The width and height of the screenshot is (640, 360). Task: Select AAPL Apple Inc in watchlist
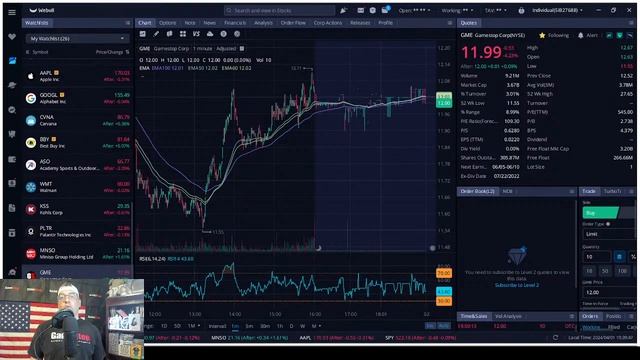[x=77, y=76]
